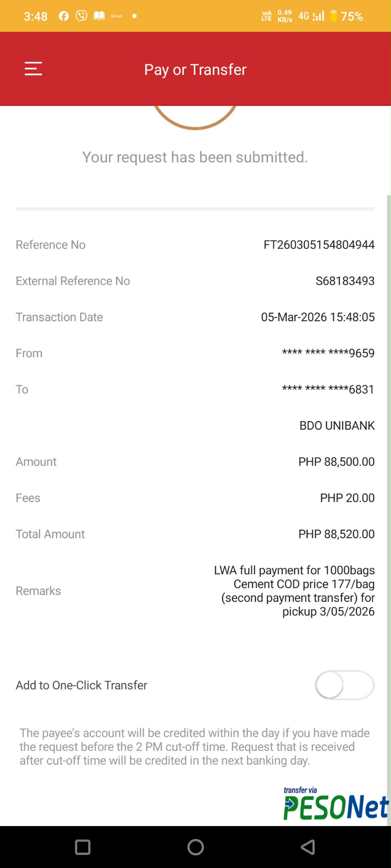Open recent apps with square button
The height and width of the screenshot is (868, 391).
coord(83,847)
